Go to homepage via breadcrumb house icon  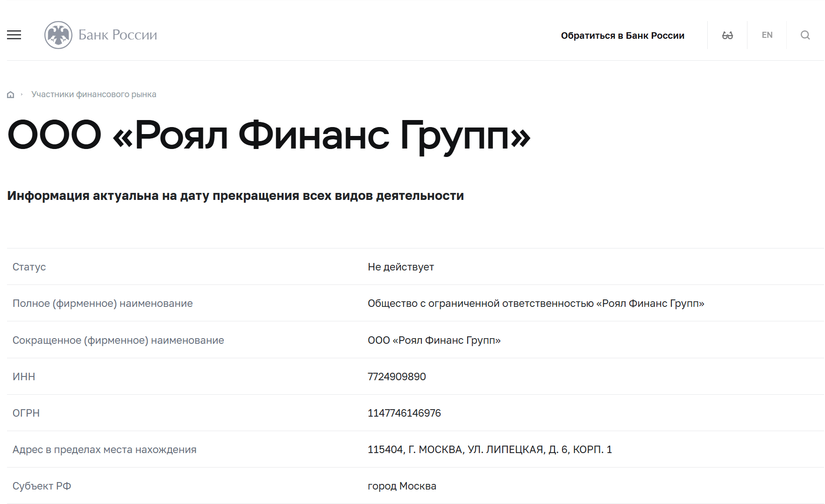[x=10, y=94]
